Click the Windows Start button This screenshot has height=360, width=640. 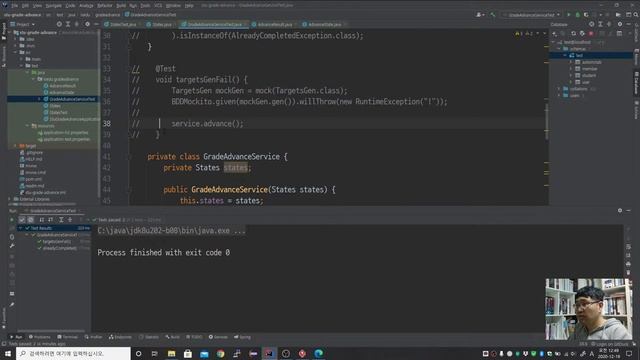tap(8, 353)
